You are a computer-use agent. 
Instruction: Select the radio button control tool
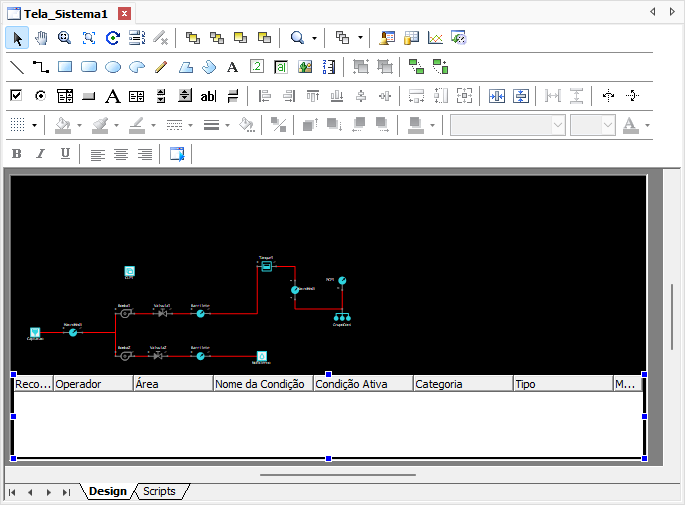(x=41, y=96)
